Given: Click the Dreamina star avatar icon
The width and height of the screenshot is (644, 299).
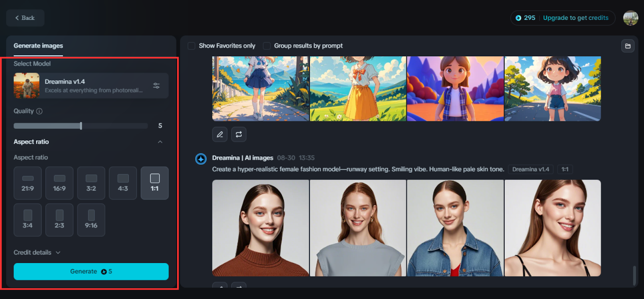Looking at the screenshot, I should pyautogui.click(x=201, y=159).
